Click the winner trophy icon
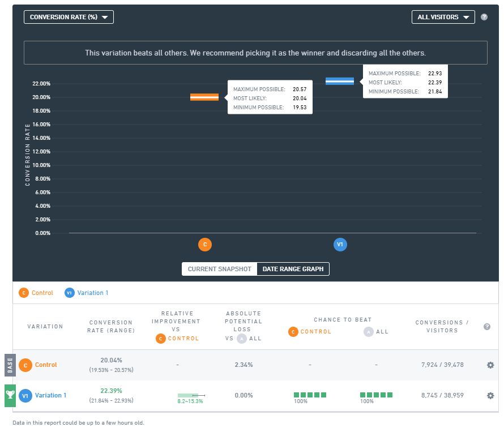 point(10,395)
